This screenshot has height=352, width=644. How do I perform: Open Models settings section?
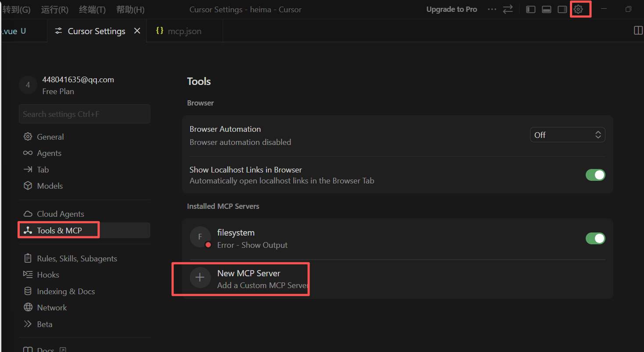pyautogui.click(x=84, y=186)
